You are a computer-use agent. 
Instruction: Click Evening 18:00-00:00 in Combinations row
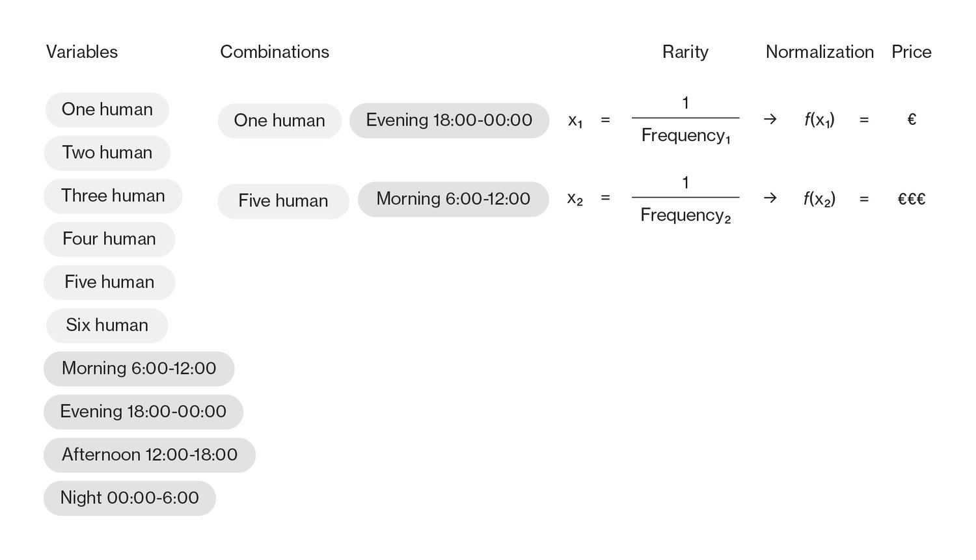450,120
